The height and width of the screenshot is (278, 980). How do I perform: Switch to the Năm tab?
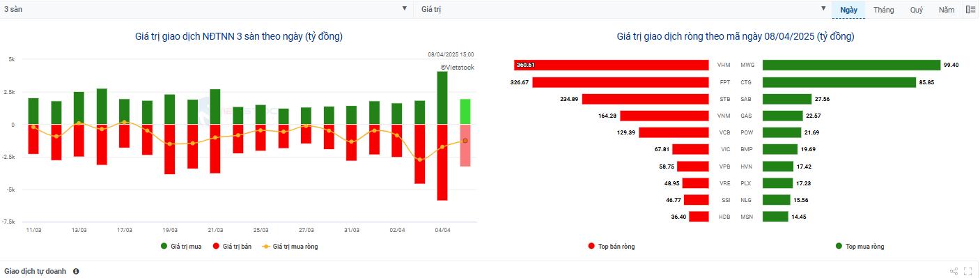[947, 10]
